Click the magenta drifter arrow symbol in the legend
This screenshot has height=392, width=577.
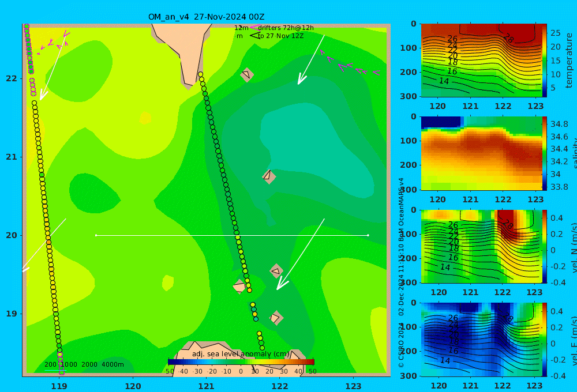point(255,28)
